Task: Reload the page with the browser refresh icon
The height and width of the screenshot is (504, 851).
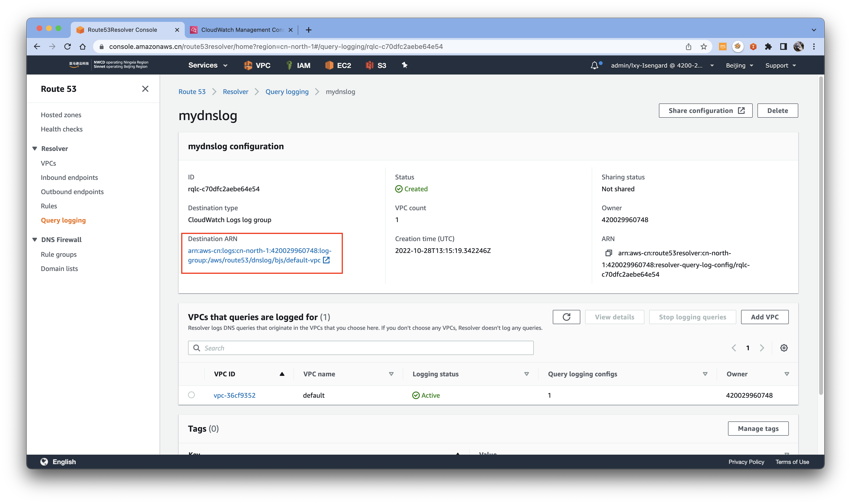Action: 67,47
